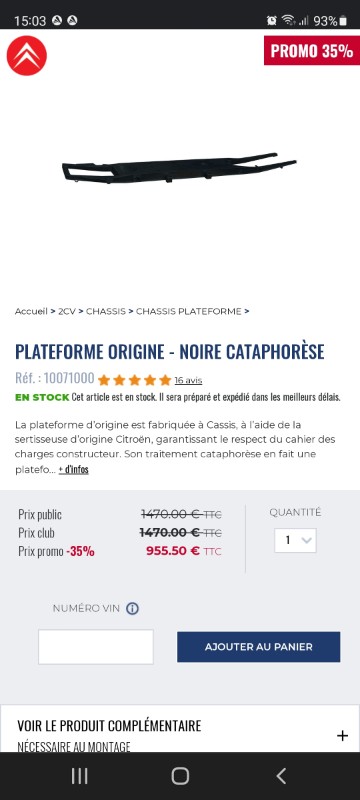Go to Accueil breadcrumb
Screen dimensions: 360x800
click(31, 311)
